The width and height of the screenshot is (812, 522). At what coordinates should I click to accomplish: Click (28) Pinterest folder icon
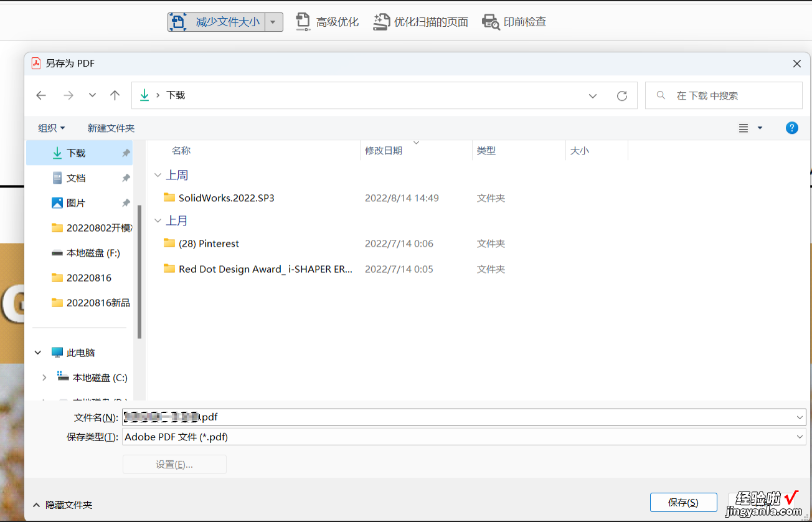pos(169,243)
